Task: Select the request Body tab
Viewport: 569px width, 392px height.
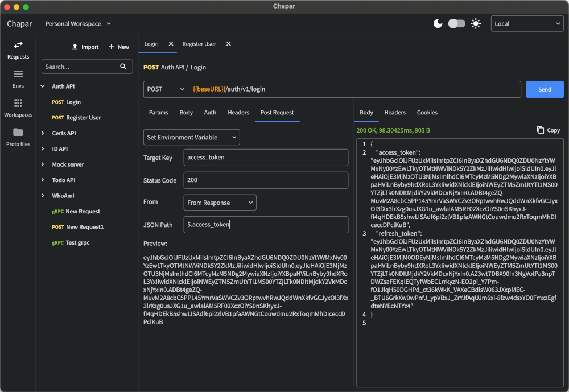Action: click(186, 113)
